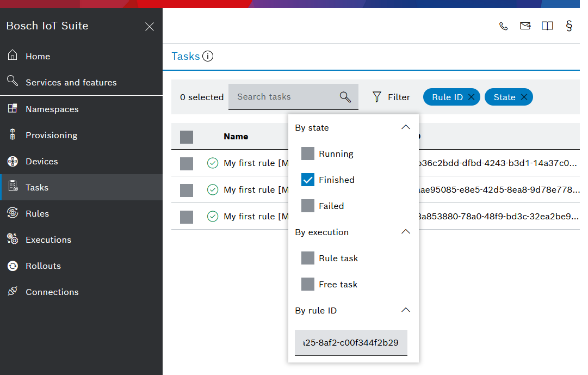Enable the Rule task execution checkbox

[308, 259]
